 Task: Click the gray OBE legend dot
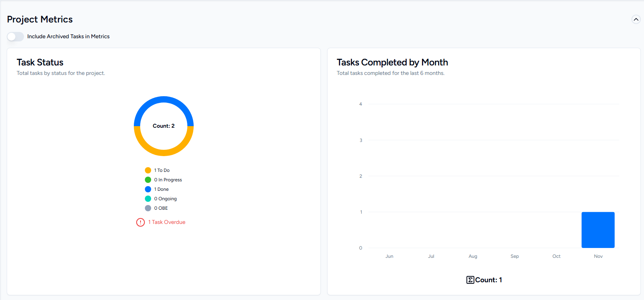point(148,208)
